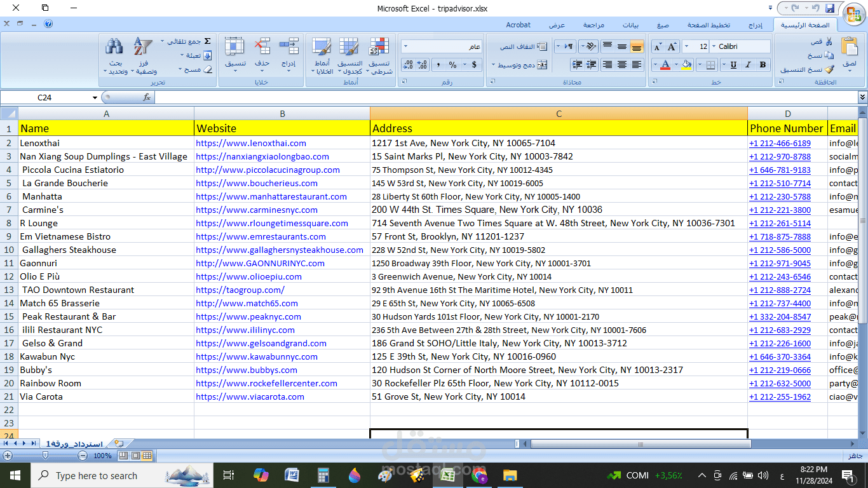Open Format as Table (التنسيق كجدول)
Image resolution: width=868 pixels, height=488 pixels.
(349, 56)
